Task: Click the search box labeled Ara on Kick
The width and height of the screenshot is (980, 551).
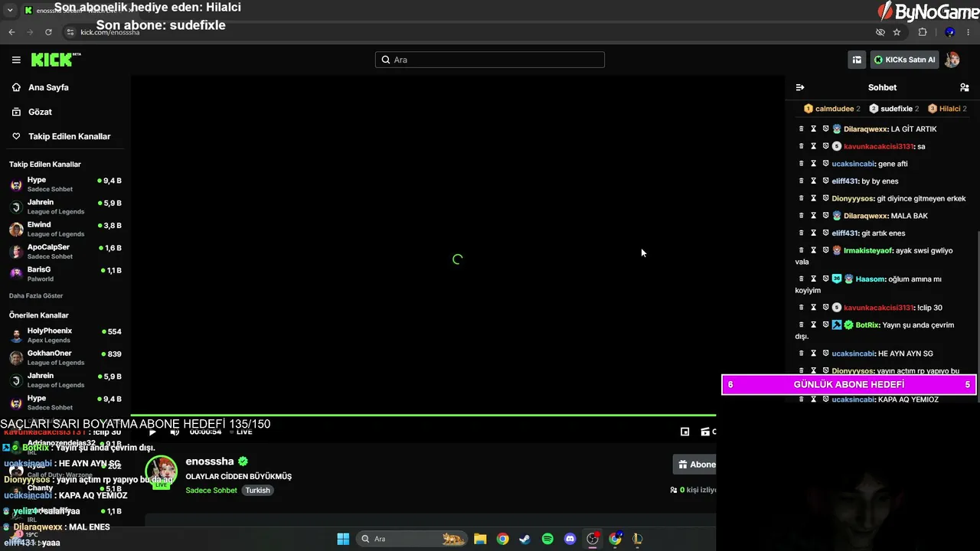Action: [x=490, y=60]
